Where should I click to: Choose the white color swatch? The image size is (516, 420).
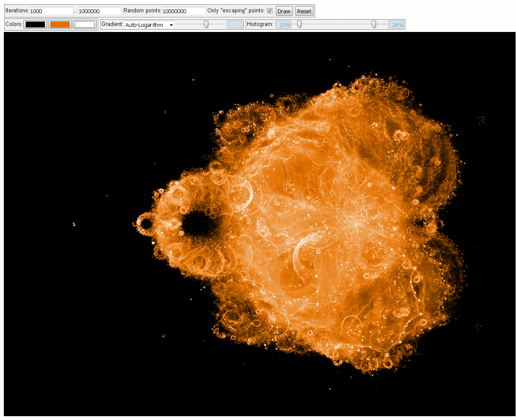[x=85, y=25]
